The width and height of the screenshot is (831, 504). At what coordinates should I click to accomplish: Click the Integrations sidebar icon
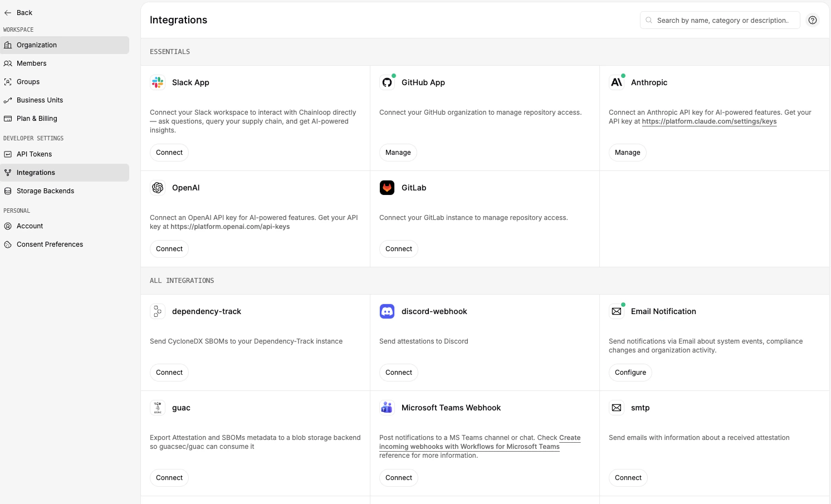8,173
